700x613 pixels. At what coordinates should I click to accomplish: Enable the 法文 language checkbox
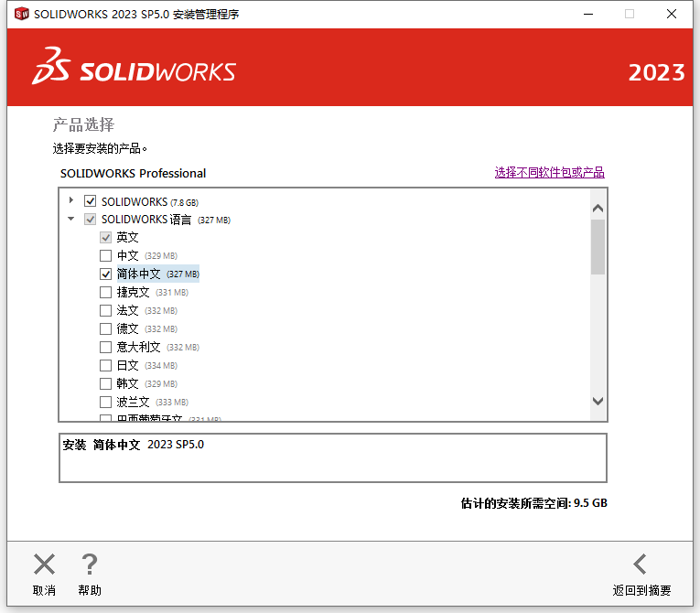tap(106, 310)
